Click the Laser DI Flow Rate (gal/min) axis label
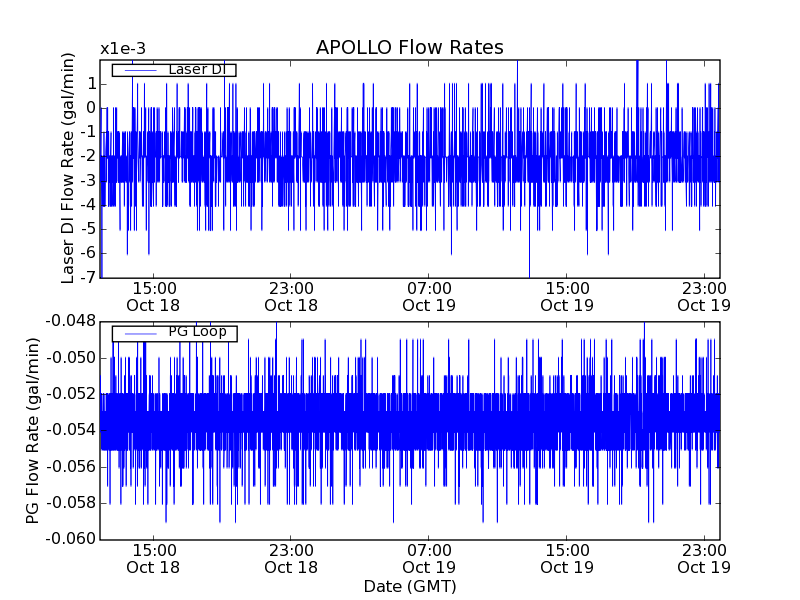The width and height of the screenshot is (800, 600). [x=68, y=168]
